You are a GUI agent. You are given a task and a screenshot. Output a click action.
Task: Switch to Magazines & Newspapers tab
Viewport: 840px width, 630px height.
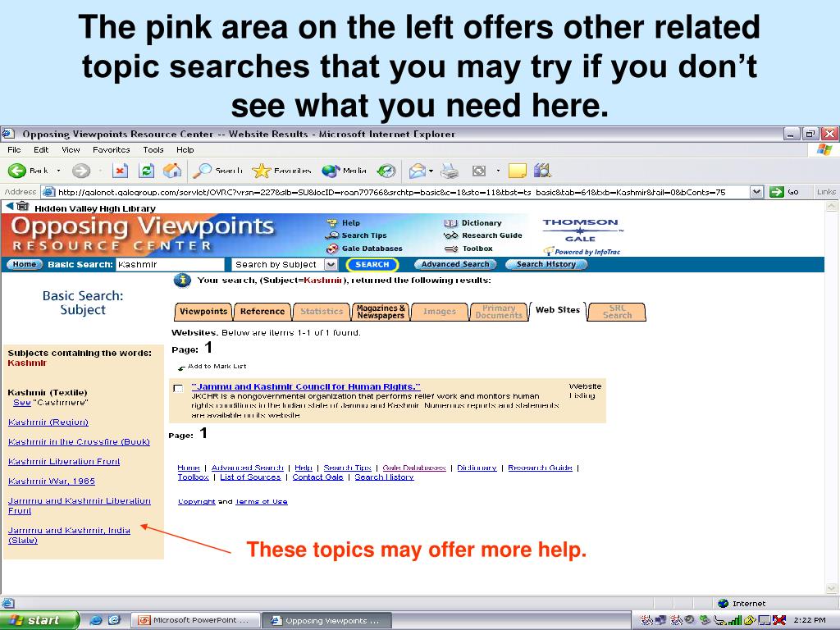click(381, 311)
